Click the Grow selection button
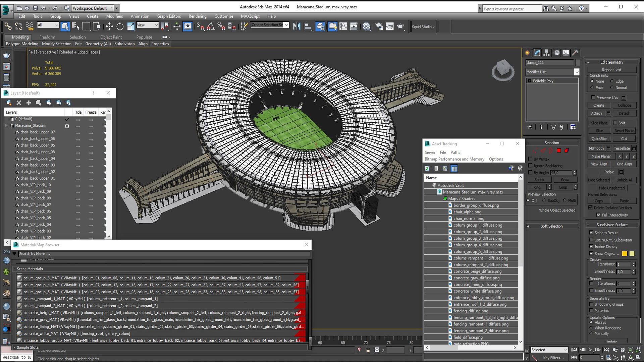The width and height of the screenshot is (644, 362). (565, 180)
